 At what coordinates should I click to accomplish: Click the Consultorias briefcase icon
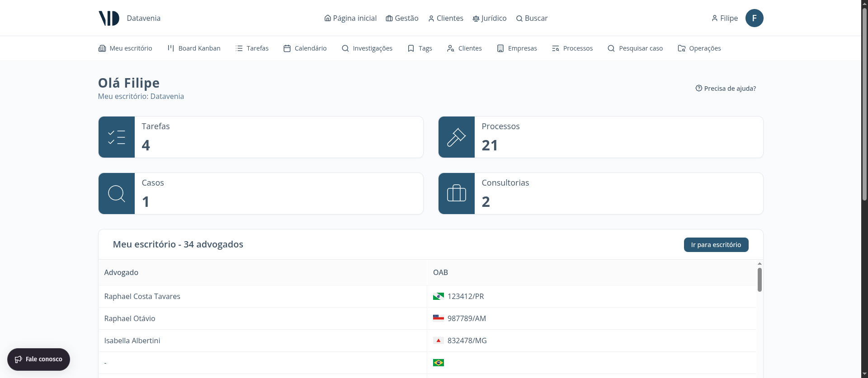[456, 194]
